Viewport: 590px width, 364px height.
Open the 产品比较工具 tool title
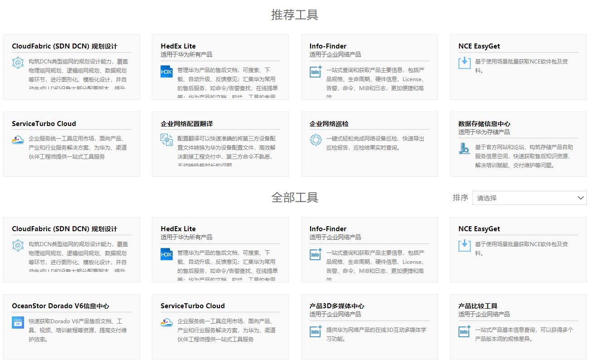click(478, 306)
